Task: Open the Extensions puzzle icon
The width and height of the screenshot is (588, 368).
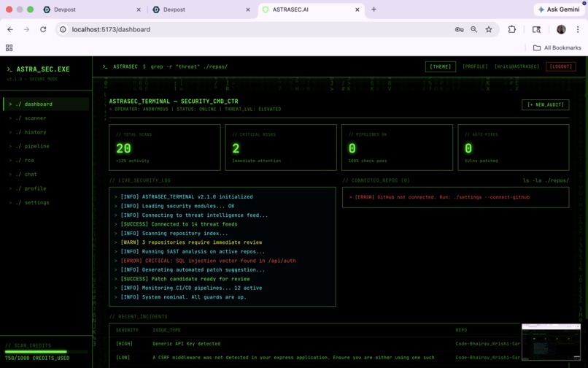Action: pos(512,29)
